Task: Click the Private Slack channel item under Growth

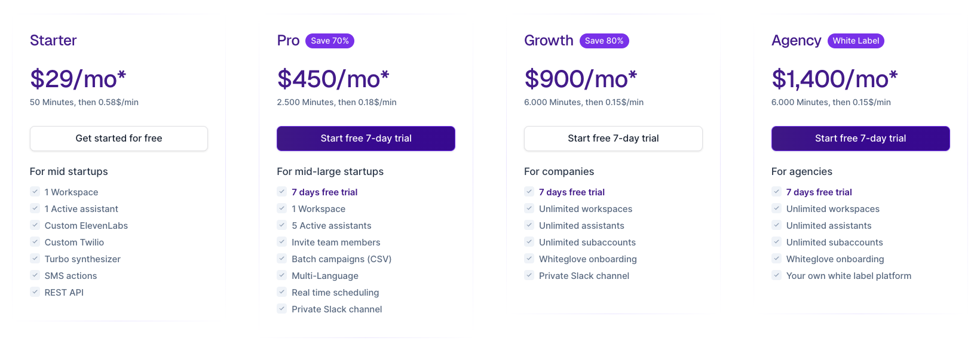Action: [x=584, y=276]
